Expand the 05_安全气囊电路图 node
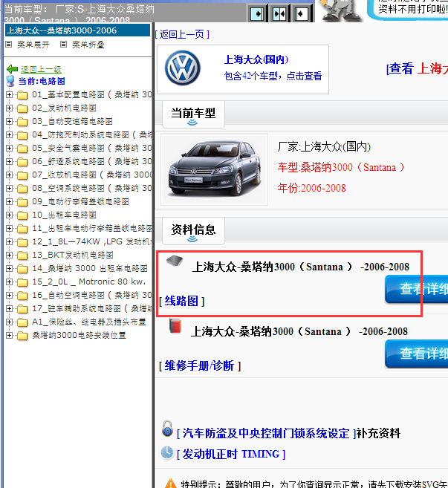The width and height of the screenshot is (448, 488). tap(10, 148)
